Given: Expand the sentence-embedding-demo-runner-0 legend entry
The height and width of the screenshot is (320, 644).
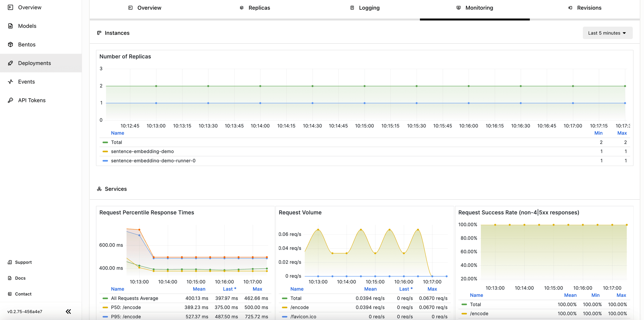Looking at the screenshot, I should [154, 161].
